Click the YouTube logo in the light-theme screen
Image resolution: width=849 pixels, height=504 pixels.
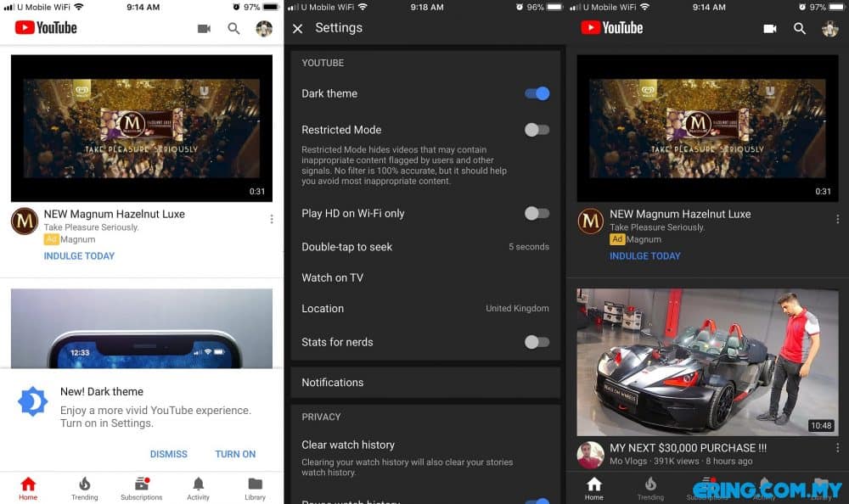(x=46, y=28)
